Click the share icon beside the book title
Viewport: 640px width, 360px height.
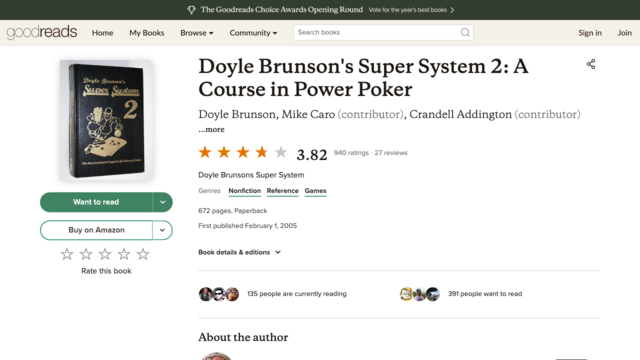click(x=591, y=64)
